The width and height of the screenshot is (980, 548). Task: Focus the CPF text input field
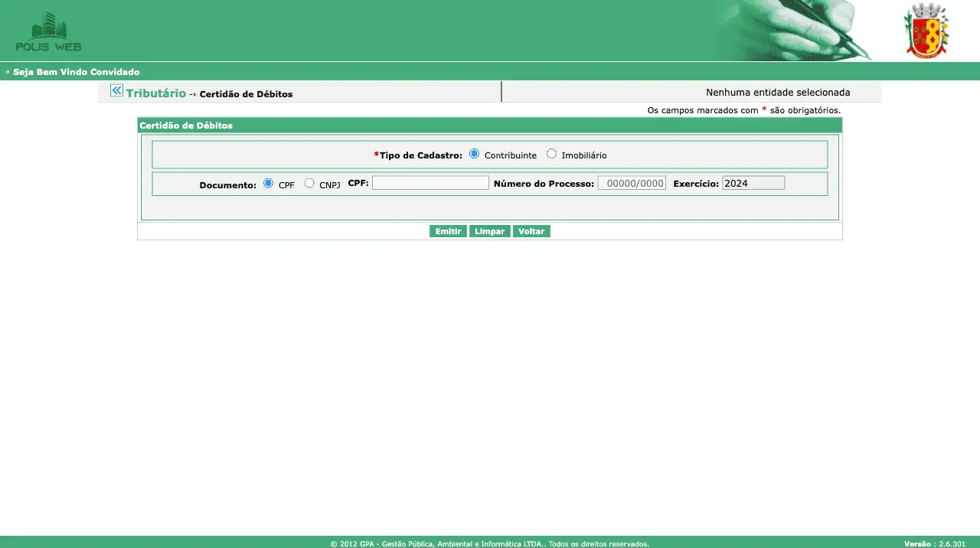(x=430, y=184)
